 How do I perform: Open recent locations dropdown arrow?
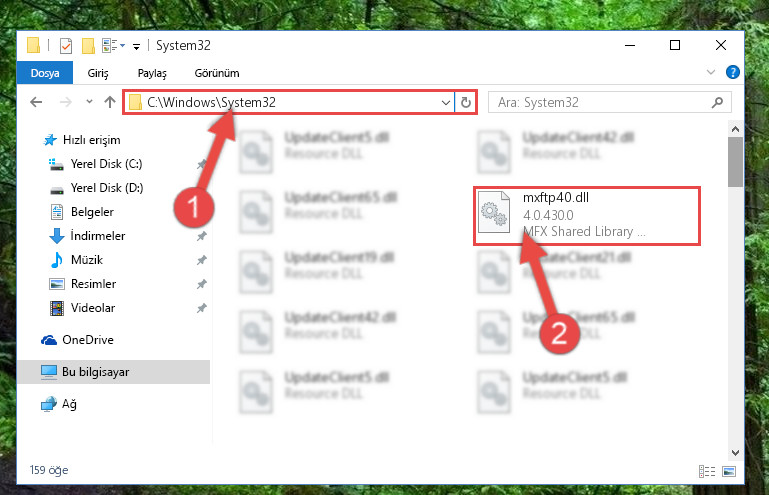pos(89,102)
